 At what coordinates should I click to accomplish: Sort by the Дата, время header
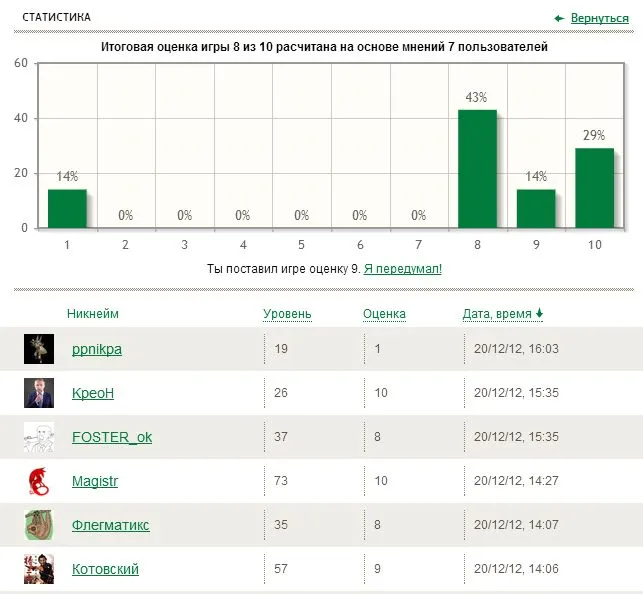coord(496,314)
